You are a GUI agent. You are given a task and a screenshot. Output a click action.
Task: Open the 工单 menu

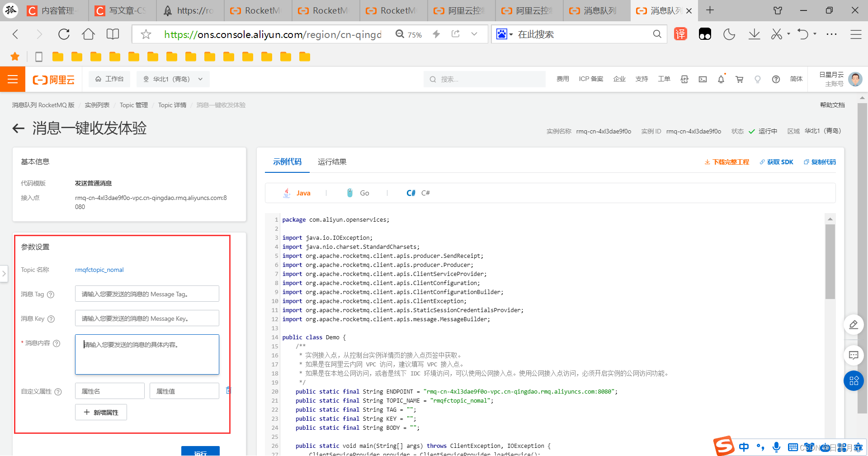click(x=664, y=79)
